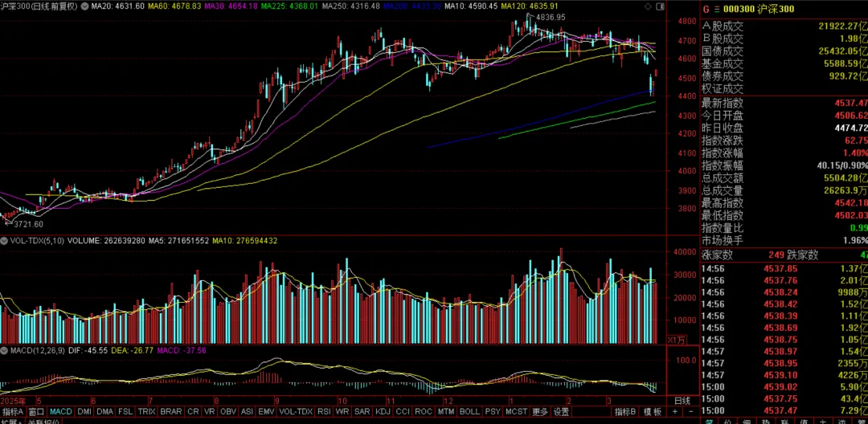Select the FSL indicator tab
Viewport: 868px width, 424px height.
[x=125, y=412]
